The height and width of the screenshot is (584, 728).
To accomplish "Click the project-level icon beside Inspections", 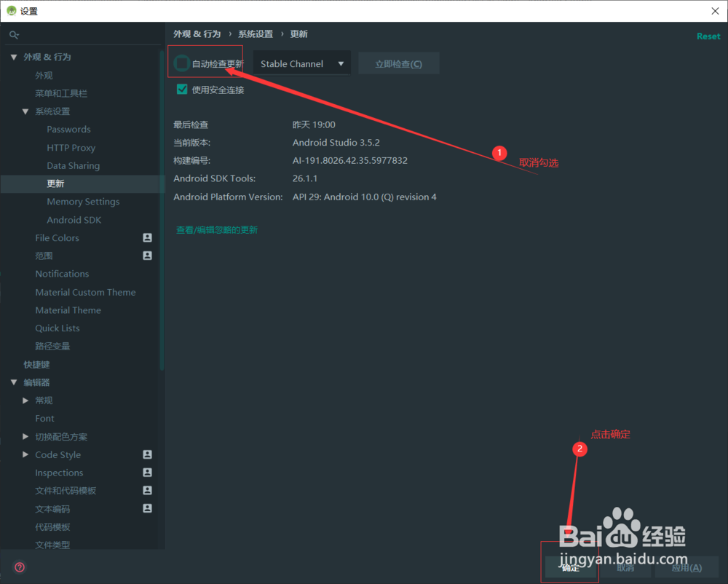I will 146,473.
